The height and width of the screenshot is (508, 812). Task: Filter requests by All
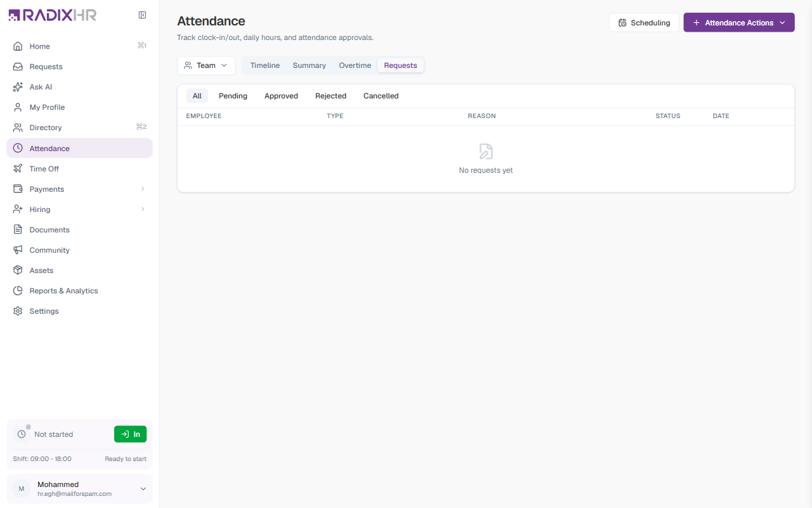[x=197, y=96]
